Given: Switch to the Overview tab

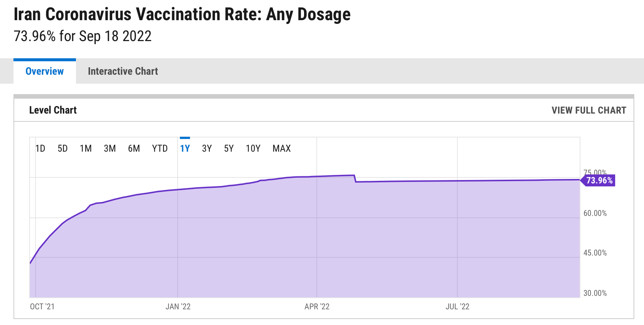Looking at the screenshot, I should (x=45, y=71).
